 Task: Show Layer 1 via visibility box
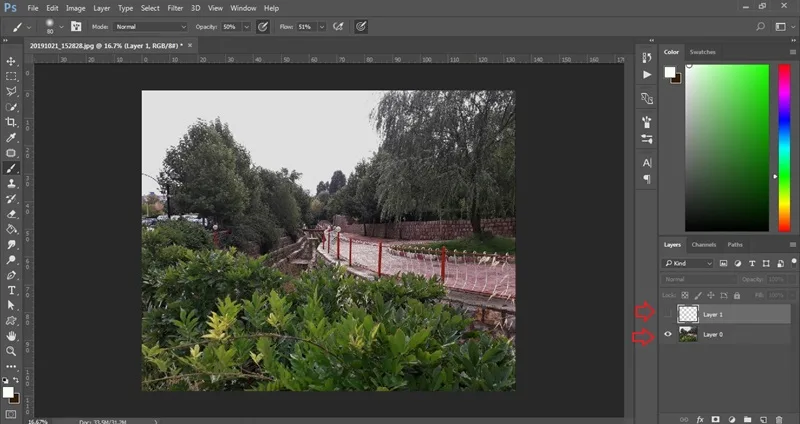click(x=668, y=314)
